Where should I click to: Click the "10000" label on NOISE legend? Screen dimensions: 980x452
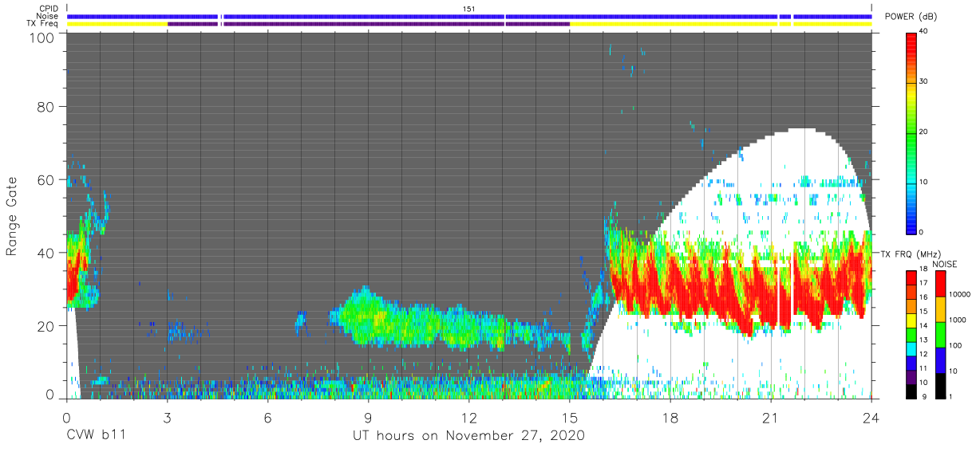(x=958, y=294)
